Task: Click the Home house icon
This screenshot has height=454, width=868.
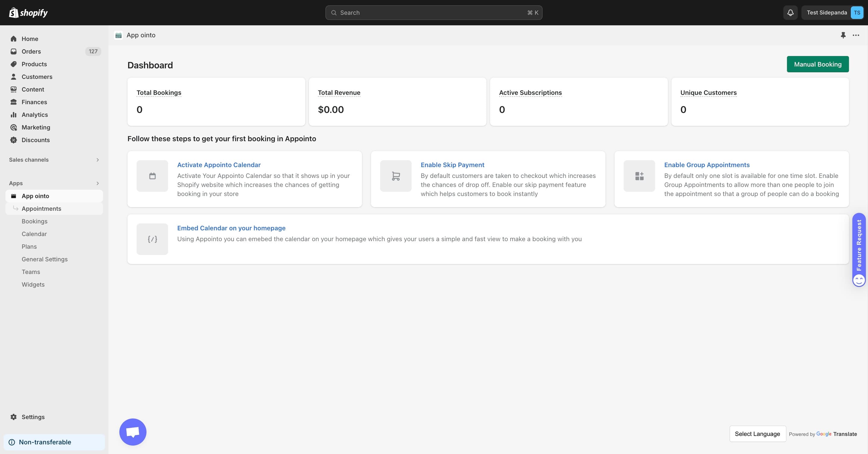Action: (x=14, y=39)
